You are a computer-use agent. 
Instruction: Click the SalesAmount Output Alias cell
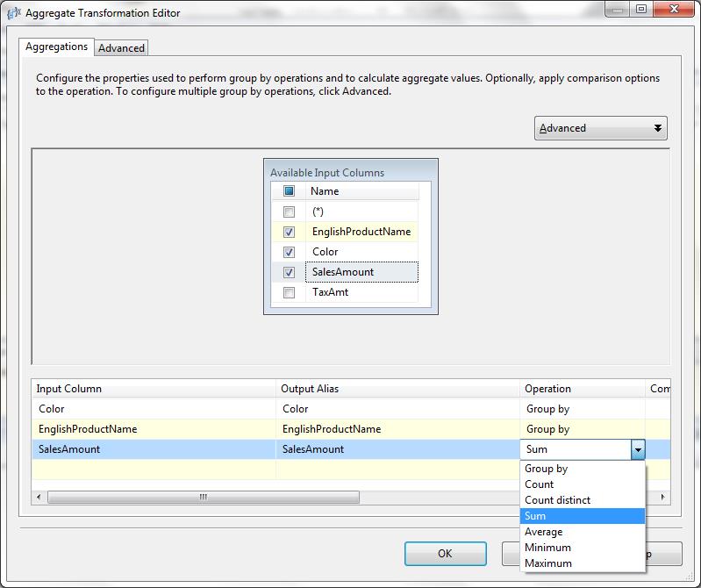(x=397, y=449)
